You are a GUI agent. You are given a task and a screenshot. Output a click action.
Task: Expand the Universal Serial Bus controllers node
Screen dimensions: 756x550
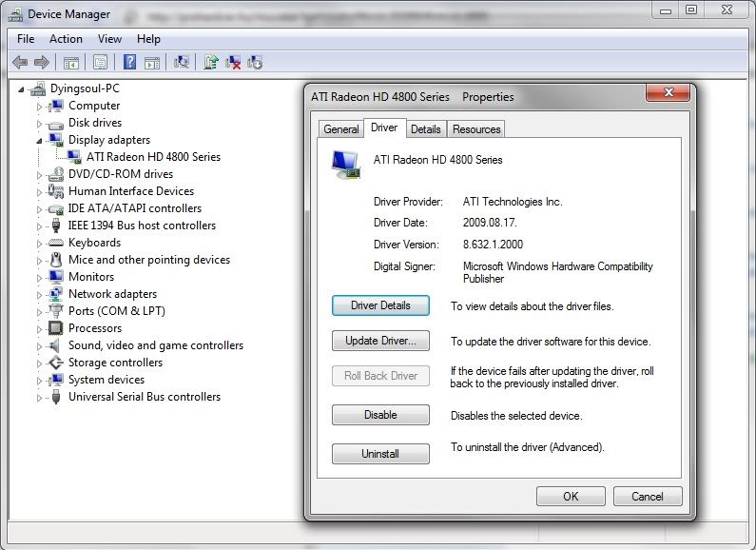coord(40,398)
